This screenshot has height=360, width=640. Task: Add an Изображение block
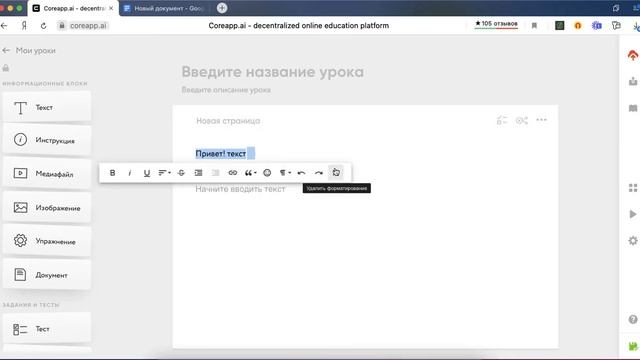(x=47, y=207)
